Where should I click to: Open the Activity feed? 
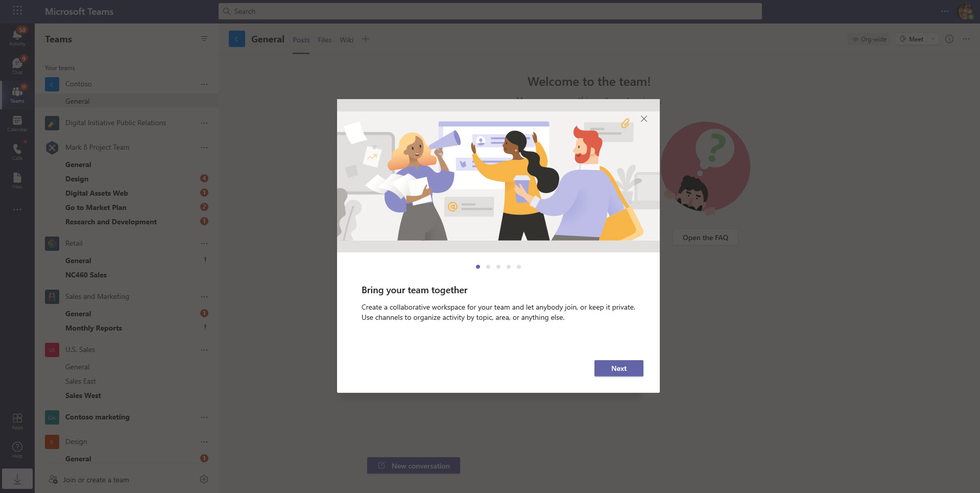pyautogui.click(x=17, y=36)
